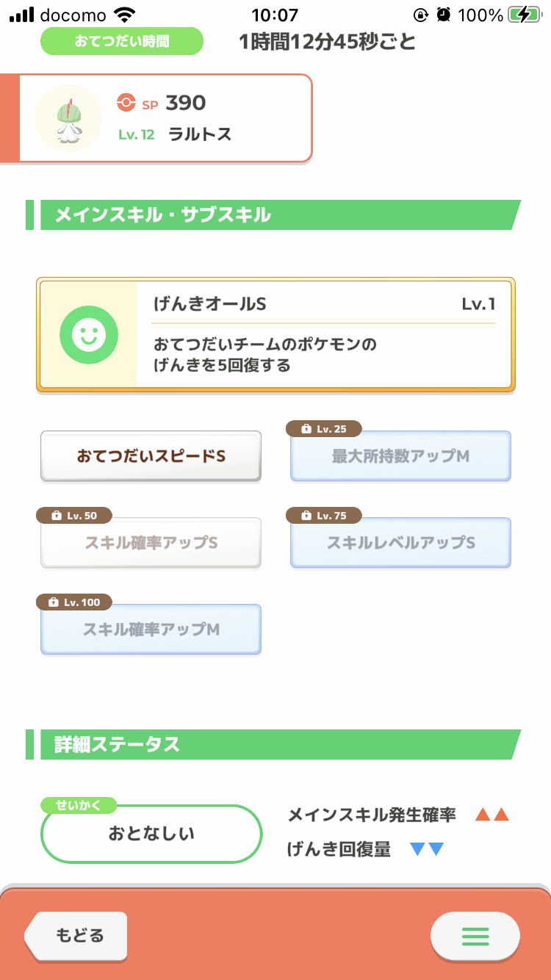
Task: Select the locked 最大所持数アップM sub skill
Action: pos(400,457)
